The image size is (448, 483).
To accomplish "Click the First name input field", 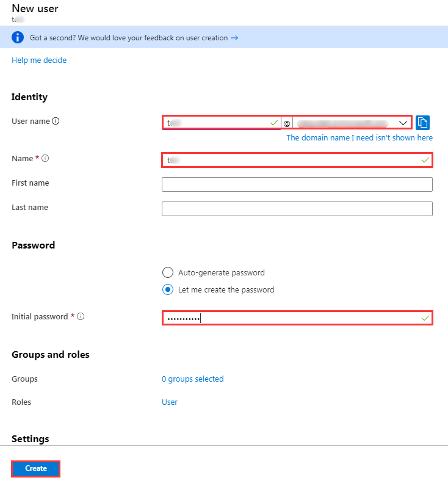I will pos(297,184).
